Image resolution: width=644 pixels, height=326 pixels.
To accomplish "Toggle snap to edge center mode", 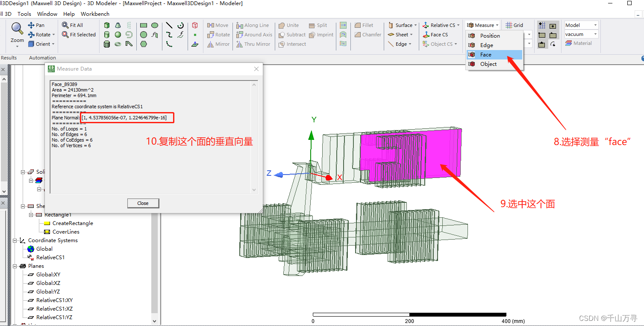I will [553, 35].
